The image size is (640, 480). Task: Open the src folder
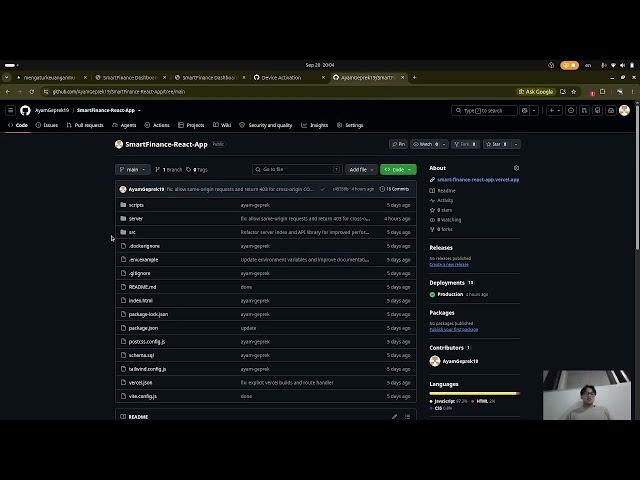point(132,232)
